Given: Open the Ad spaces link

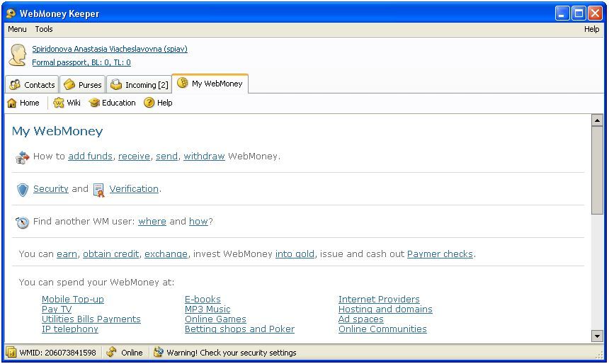Looking at the screenshot, I should 361,319.
